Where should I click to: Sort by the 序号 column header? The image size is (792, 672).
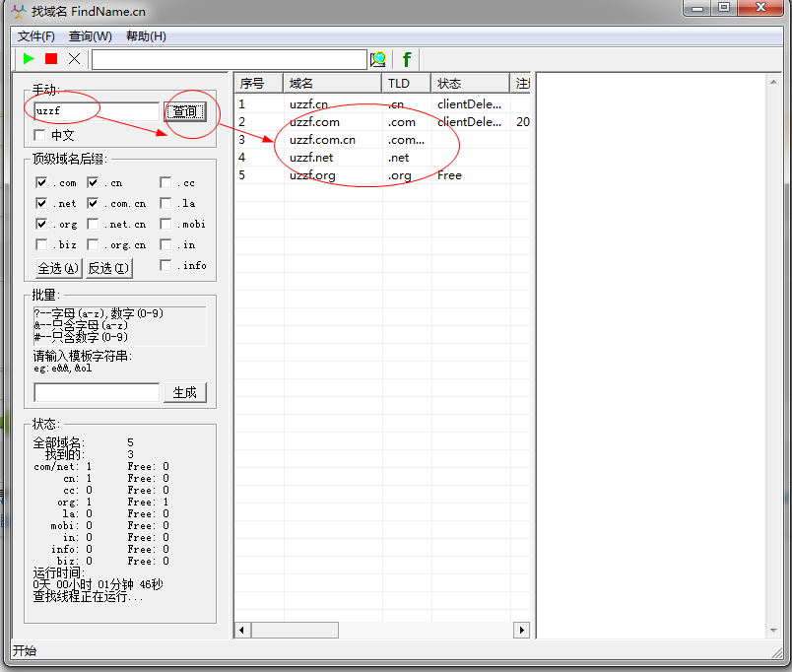tap(258, 84)
